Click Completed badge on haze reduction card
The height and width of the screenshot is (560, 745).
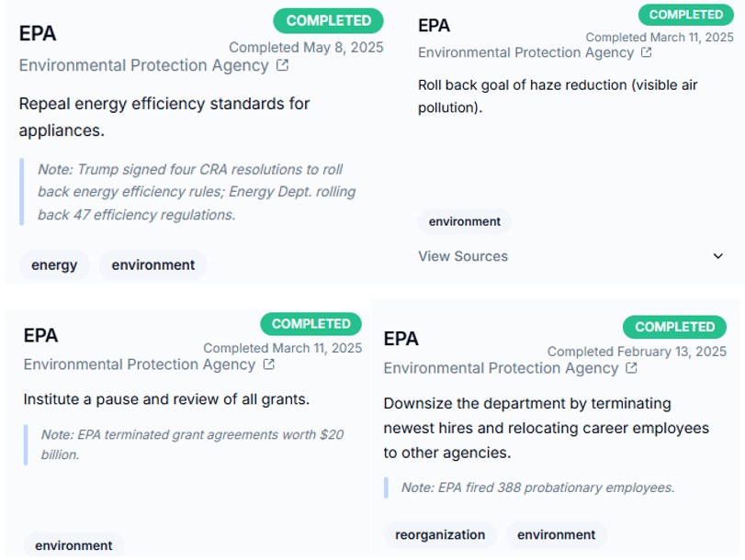coord(686,15)
